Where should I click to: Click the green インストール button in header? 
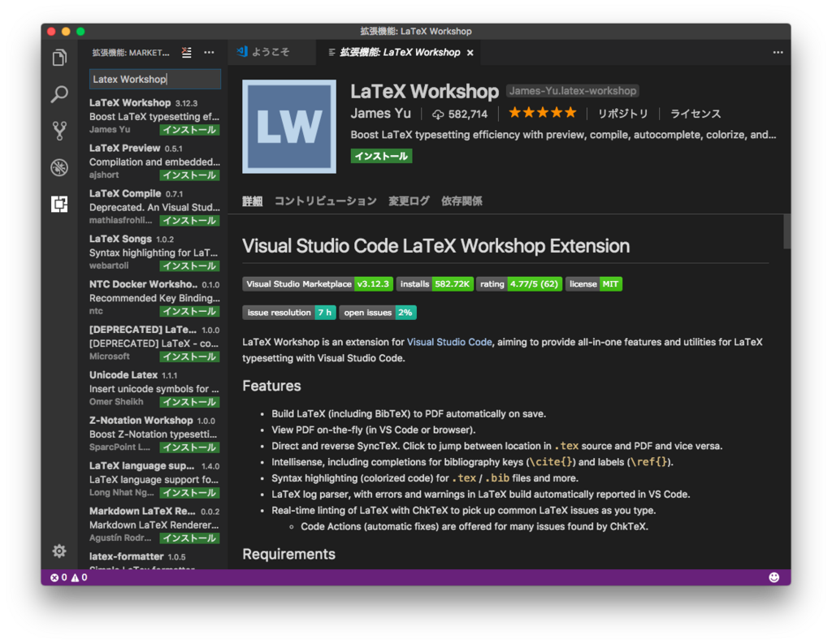(x=381, y=156)
